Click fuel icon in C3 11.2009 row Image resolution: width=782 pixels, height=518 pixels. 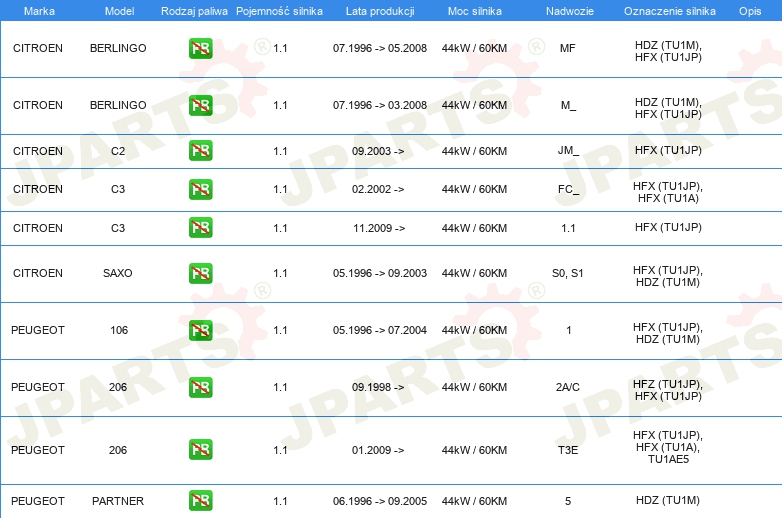click(x=200, y=227)
